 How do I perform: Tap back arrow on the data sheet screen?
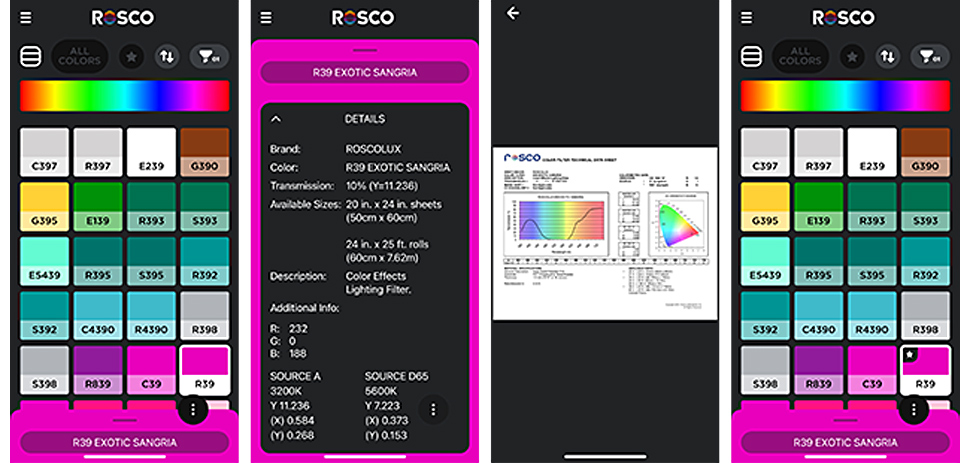(x=513, y=13)
